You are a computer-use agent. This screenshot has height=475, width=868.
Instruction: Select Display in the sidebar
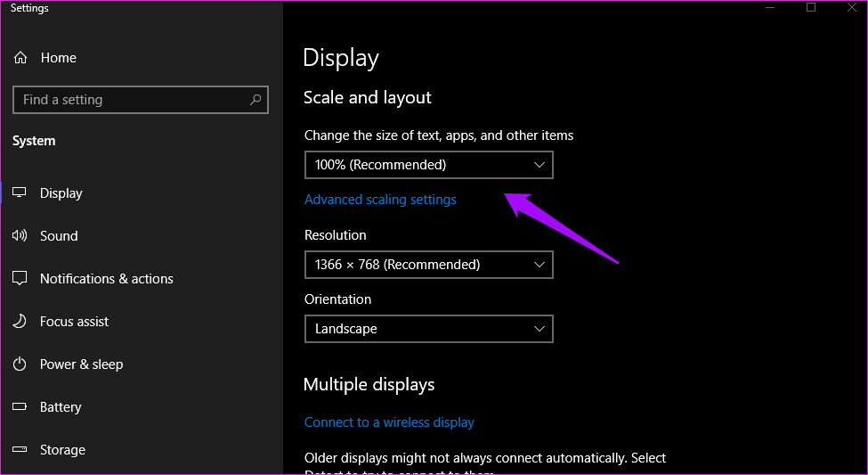[61, 192]
